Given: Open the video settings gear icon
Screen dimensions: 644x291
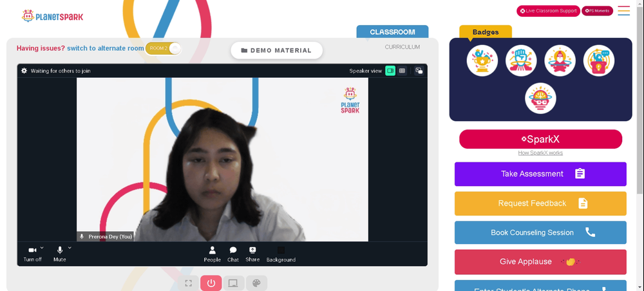Looking at the screenshot, I should (24, 71).
